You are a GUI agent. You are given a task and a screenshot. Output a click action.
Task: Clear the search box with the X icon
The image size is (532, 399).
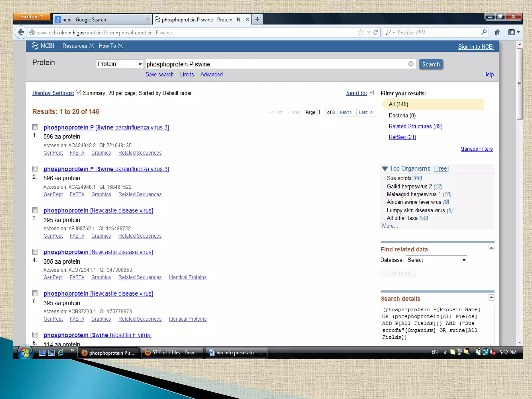click(x=411, y=64)
